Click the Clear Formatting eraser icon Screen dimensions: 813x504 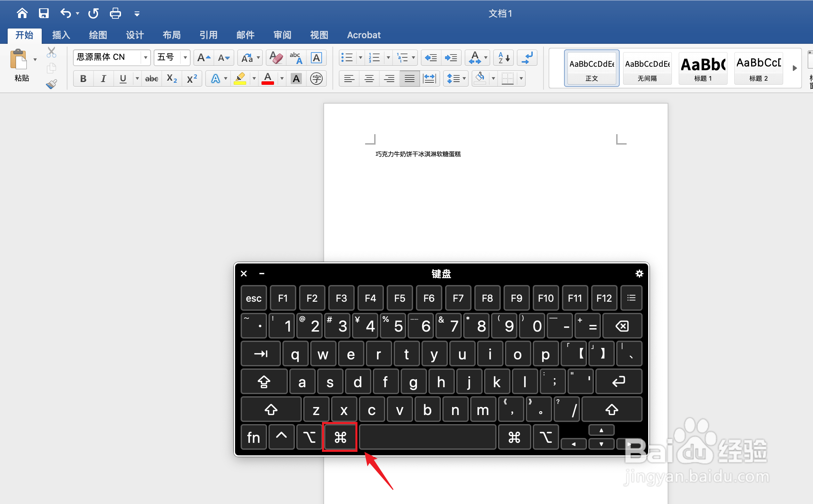tap(276, 58)
